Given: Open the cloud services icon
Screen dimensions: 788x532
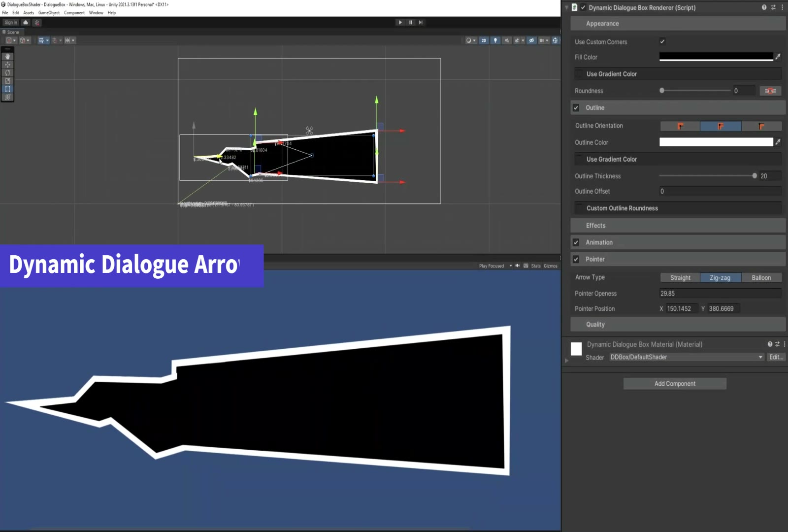Looking at the screenshot, I should [x=26, y=23].
